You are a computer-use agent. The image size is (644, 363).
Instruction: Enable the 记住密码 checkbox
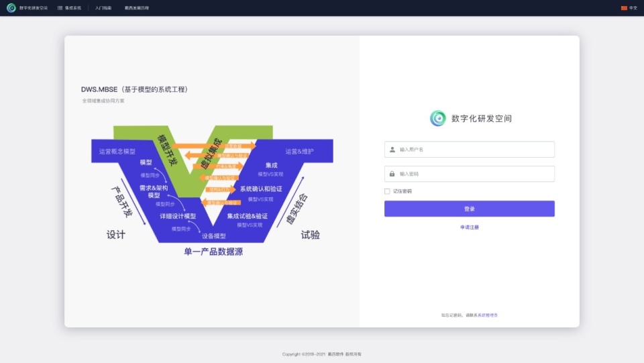click(x=387, y=191)
